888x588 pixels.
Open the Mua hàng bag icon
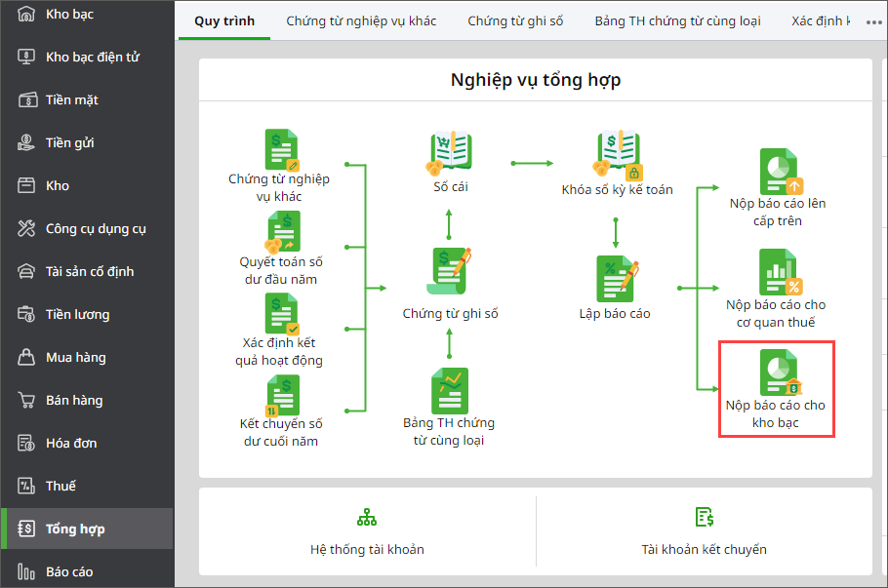pos(26,357)
